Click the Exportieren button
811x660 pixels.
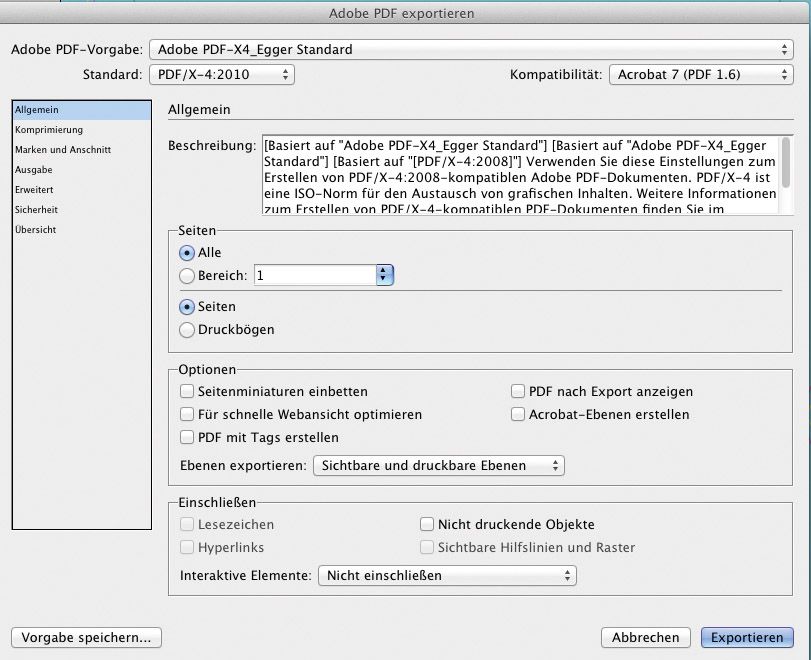747,638
